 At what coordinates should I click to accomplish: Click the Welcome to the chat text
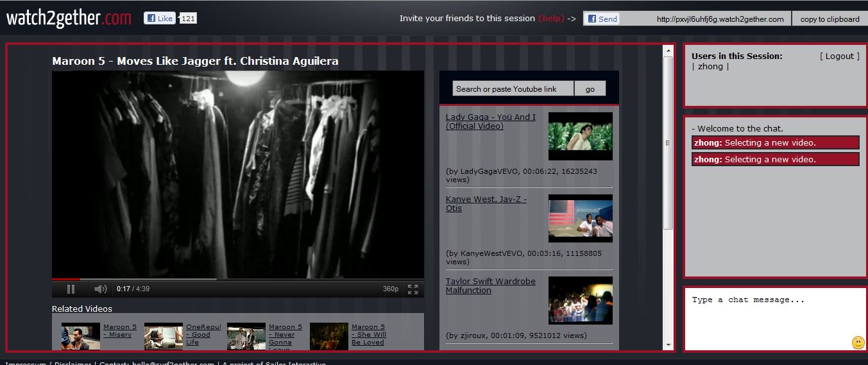737,128
